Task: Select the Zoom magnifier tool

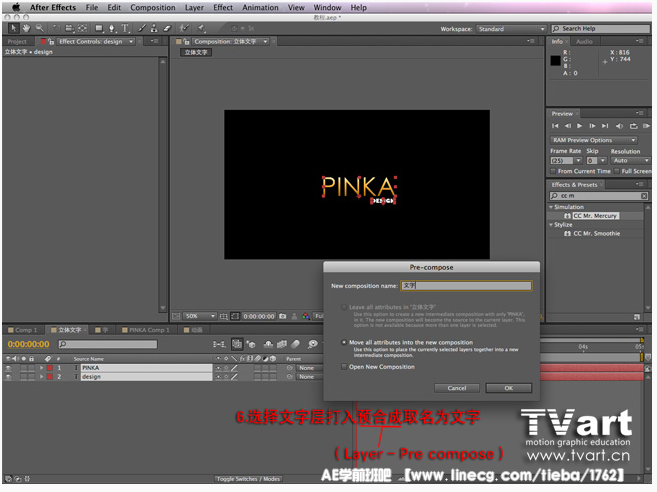Action: [39, 28]
